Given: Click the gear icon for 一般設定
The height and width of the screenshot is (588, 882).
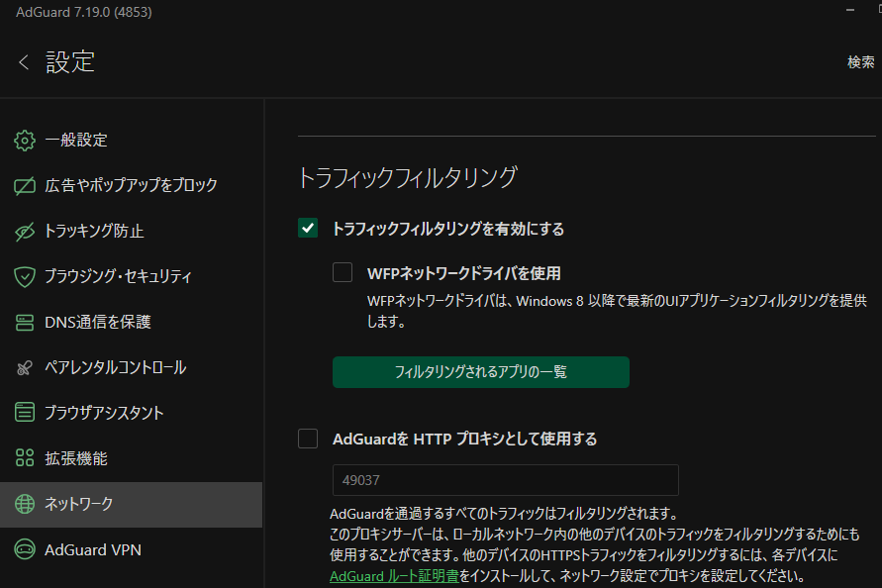Looking at the screenshot, I should click(24, 141).
